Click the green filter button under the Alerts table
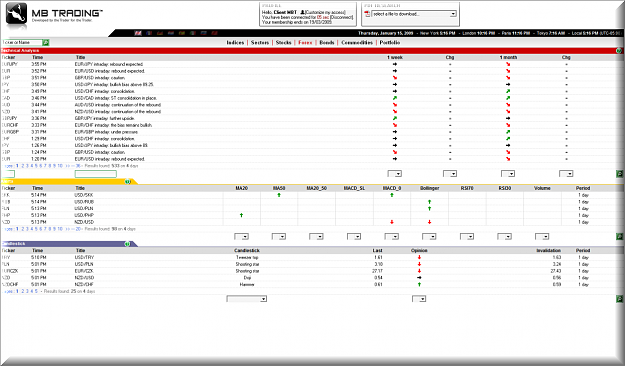The height and width of the screenshot is (366, 625). (x=619, y=236)
